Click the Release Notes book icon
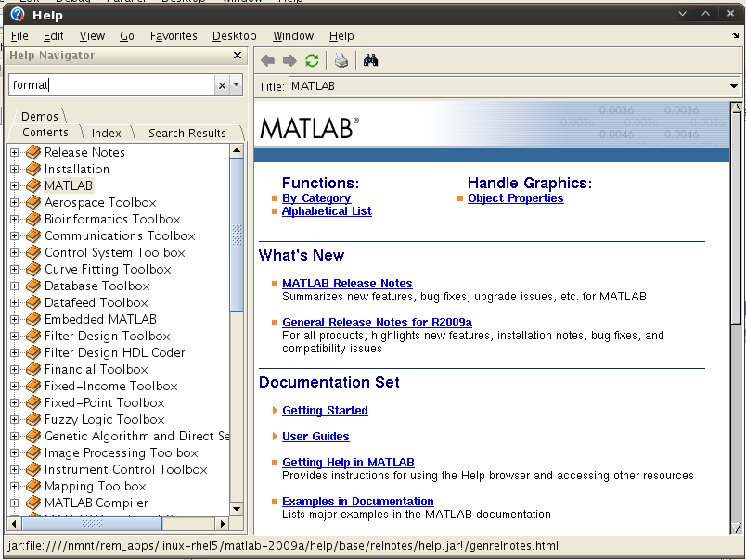Screen dimensions: 746x560 point(33,152)
